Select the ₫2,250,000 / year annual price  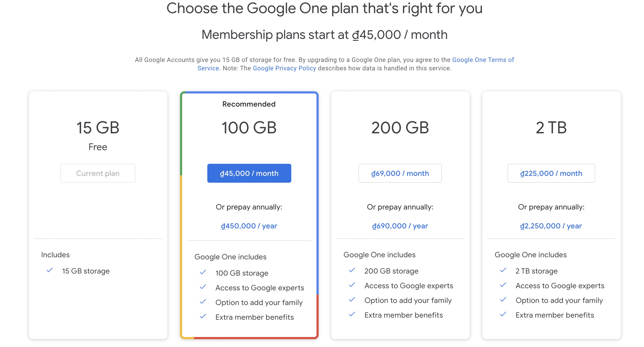551,226
